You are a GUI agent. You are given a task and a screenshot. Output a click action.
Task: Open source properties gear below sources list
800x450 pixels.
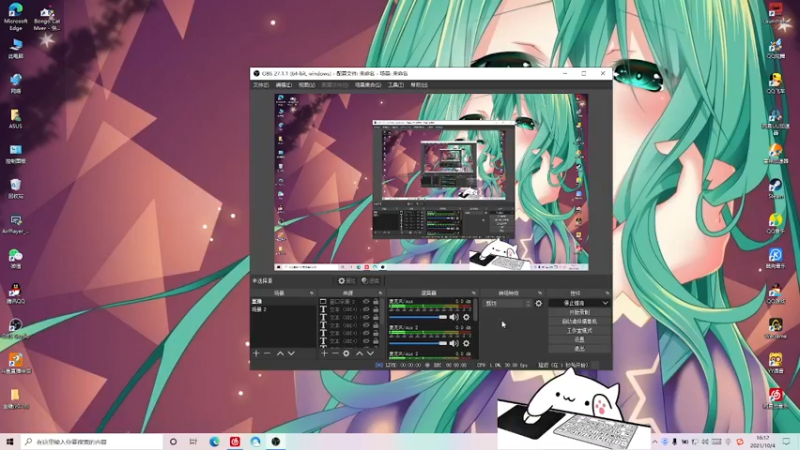pyautogui.click(x=346, y=353)
